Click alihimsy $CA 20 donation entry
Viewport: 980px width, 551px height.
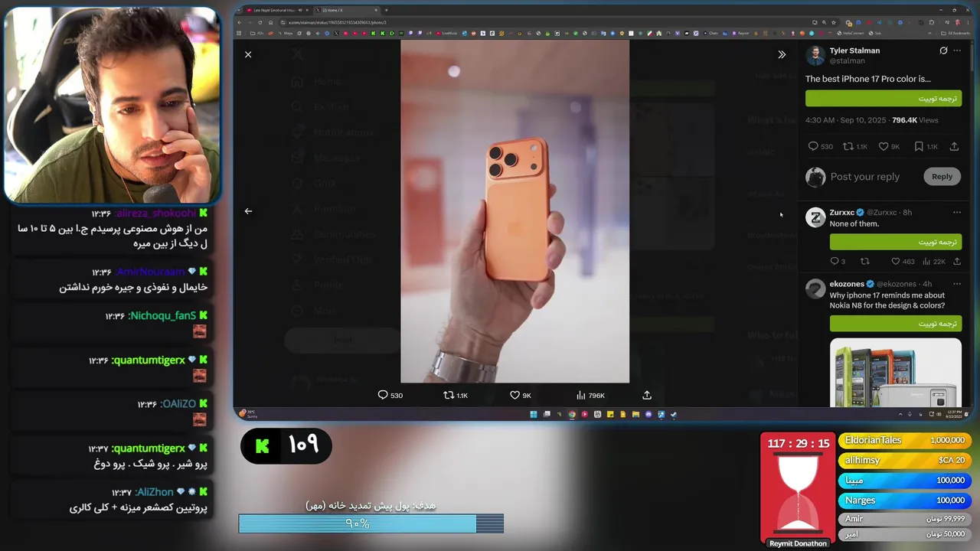[x=905, y=460]
